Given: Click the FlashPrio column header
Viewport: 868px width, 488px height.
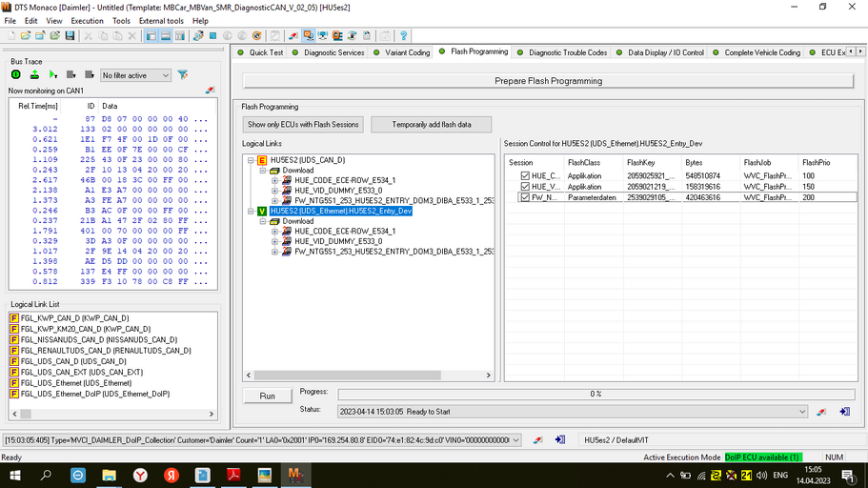Looking at the screenshot, I should (x=828, y=163).
